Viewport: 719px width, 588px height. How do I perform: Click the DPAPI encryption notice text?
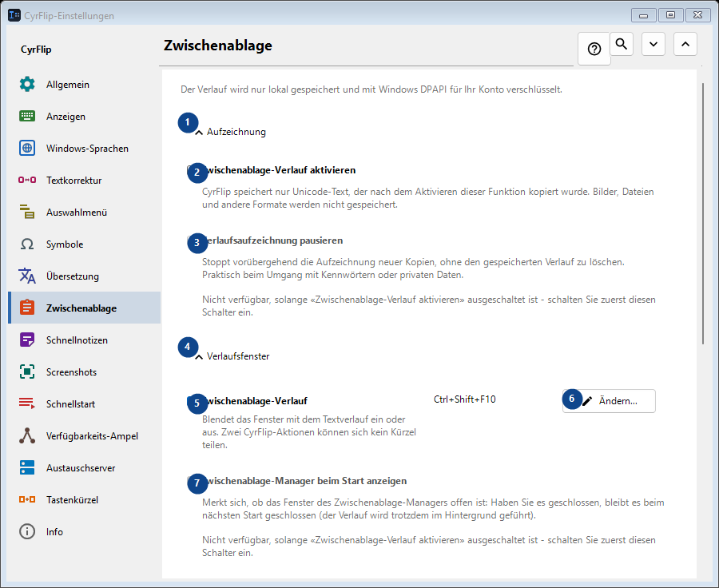tap(371, 89)
